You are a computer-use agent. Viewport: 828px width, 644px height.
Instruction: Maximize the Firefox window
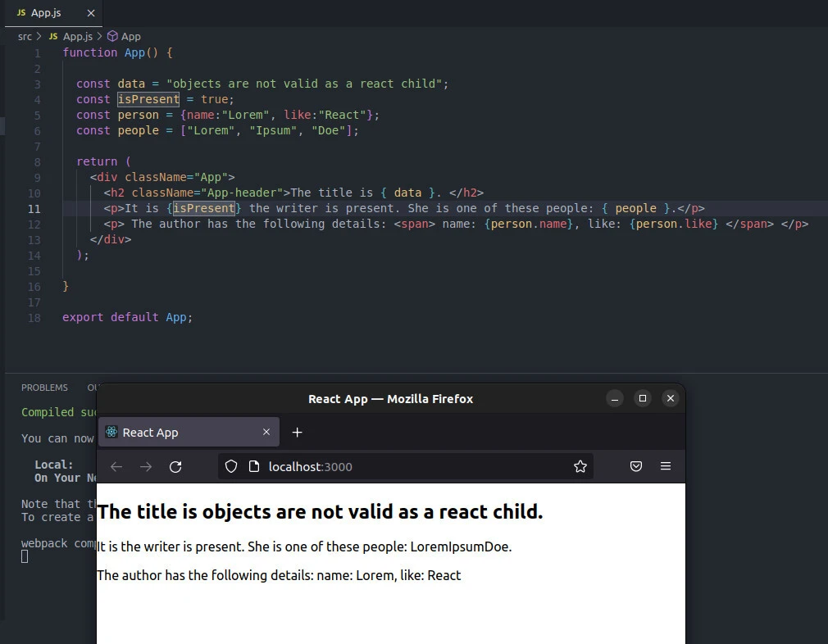pyautogui.click(x=643, y=398)
